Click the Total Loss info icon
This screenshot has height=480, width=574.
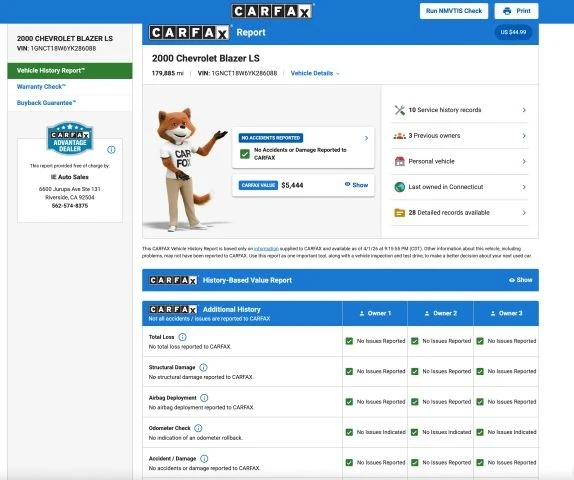182,337
